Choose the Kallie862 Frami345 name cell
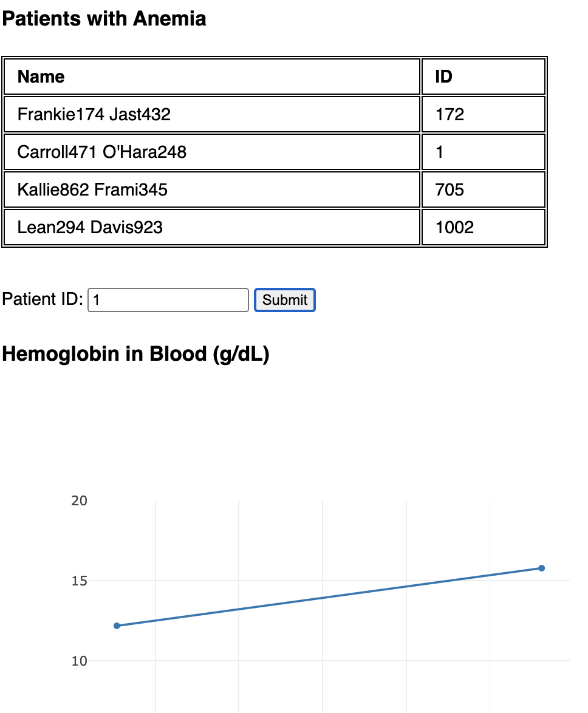Screen dimensions: 588x713 pyautogui.click(x=92, y=190)
